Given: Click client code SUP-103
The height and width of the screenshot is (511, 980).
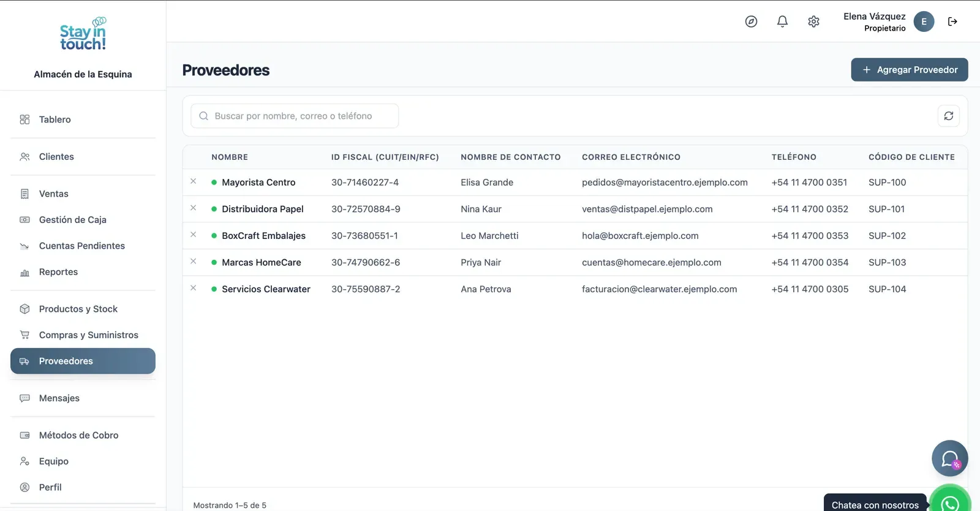Looking at the screenshot, I should (x=887, y=262).
